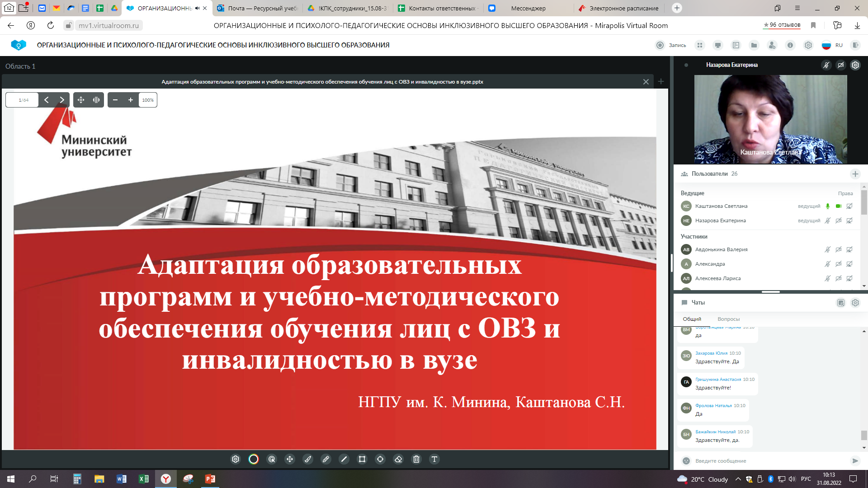
Task: Fit slide to screen icon
Action: pos(81,100)
